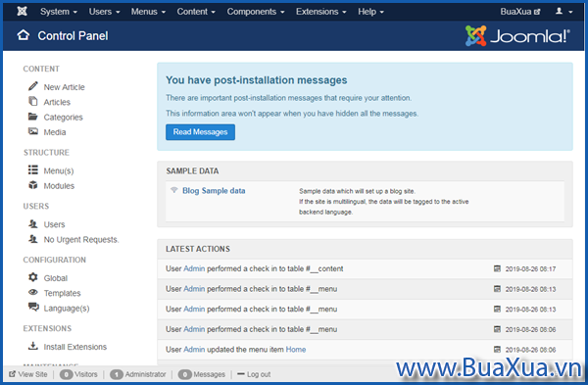Click the Control Panel home icon

coord(24,35)
